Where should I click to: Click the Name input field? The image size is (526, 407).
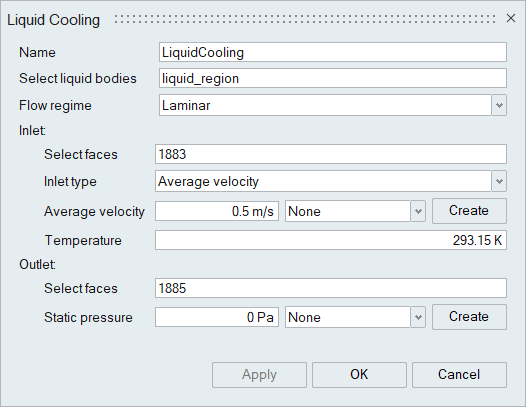tap(333, 52)
